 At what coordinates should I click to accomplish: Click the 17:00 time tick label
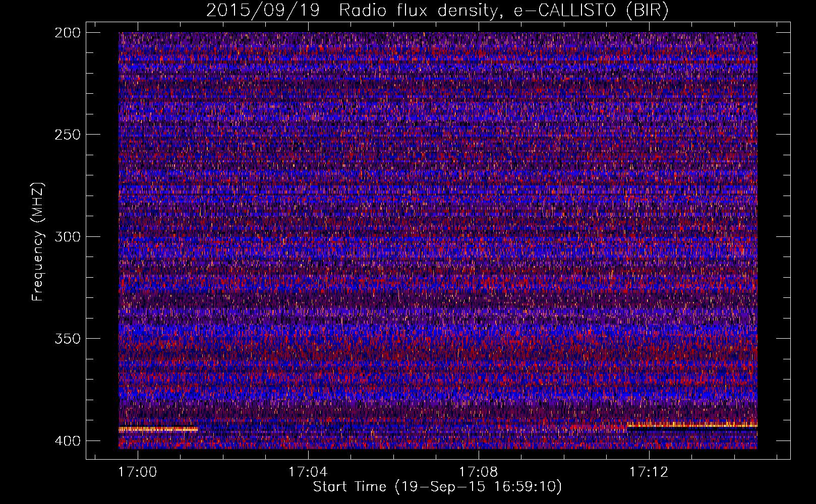(138, 472)
